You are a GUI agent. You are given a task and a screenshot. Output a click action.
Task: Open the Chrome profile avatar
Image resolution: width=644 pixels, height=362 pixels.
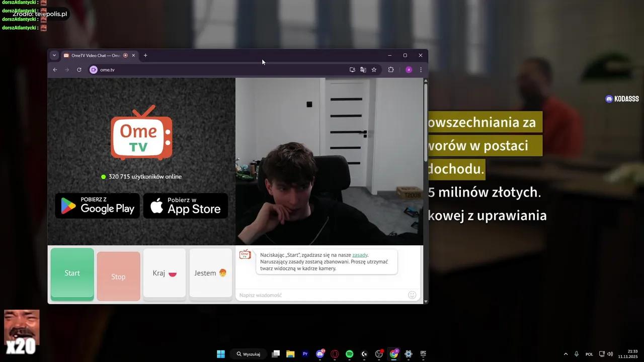click(x=409, y=69)
